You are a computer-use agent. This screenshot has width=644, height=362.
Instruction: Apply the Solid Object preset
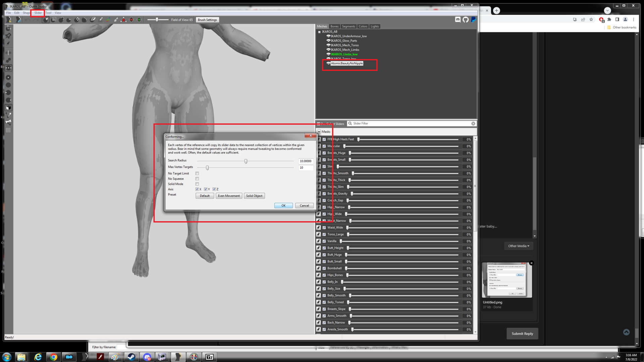(x=254, y=196)
